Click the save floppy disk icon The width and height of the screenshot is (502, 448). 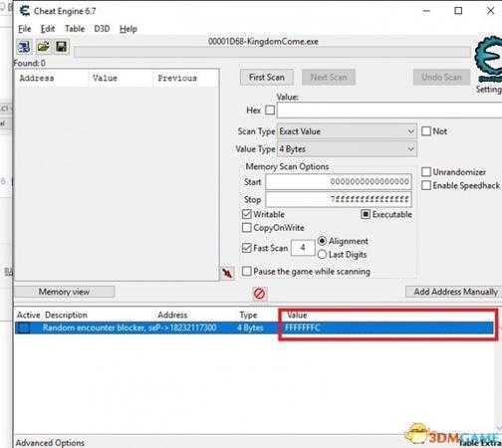62,47
